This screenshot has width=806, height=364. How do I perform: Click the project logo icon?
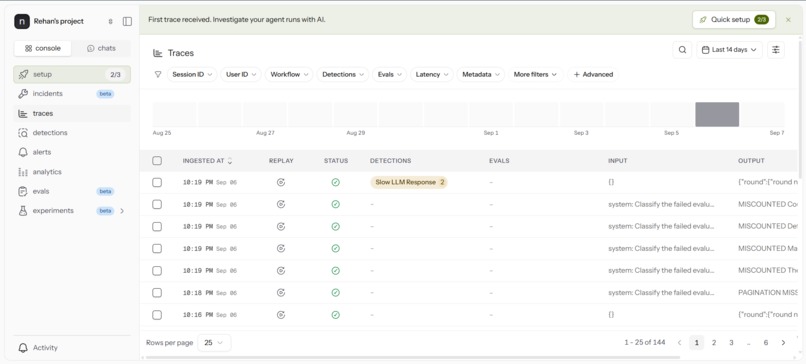click(22, 22)
